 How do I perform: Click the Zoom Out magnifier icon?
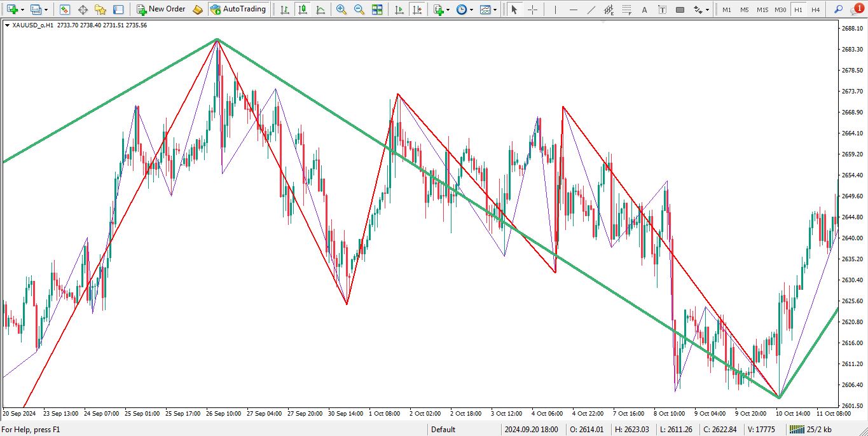[359, 10]
